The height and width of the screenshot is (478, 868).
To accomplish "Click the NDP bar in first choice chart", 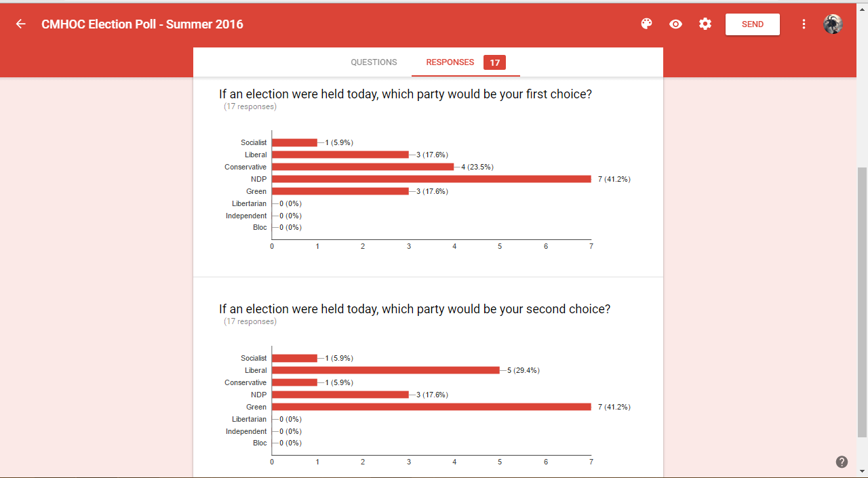I will coord(431,179).
